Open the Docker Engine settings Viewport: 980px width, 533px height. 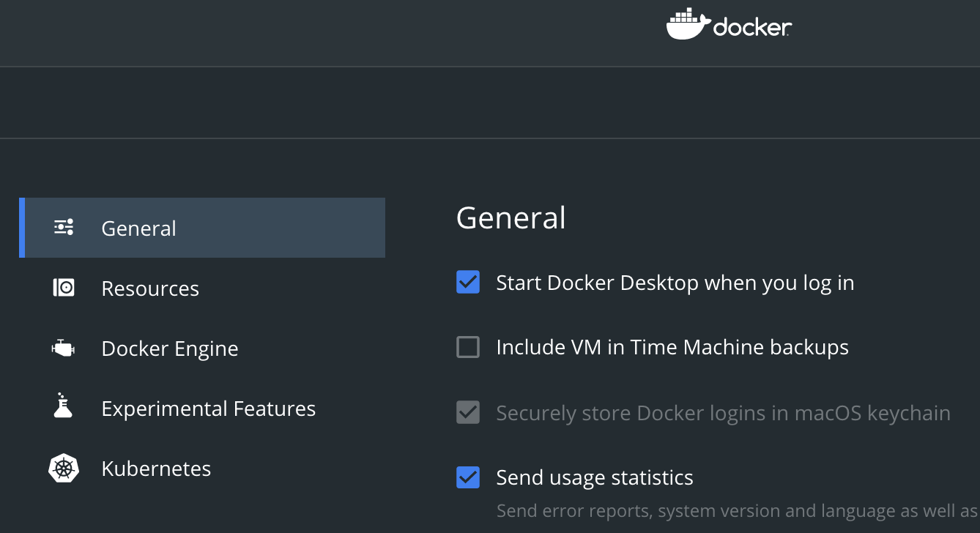pos(202,348)
